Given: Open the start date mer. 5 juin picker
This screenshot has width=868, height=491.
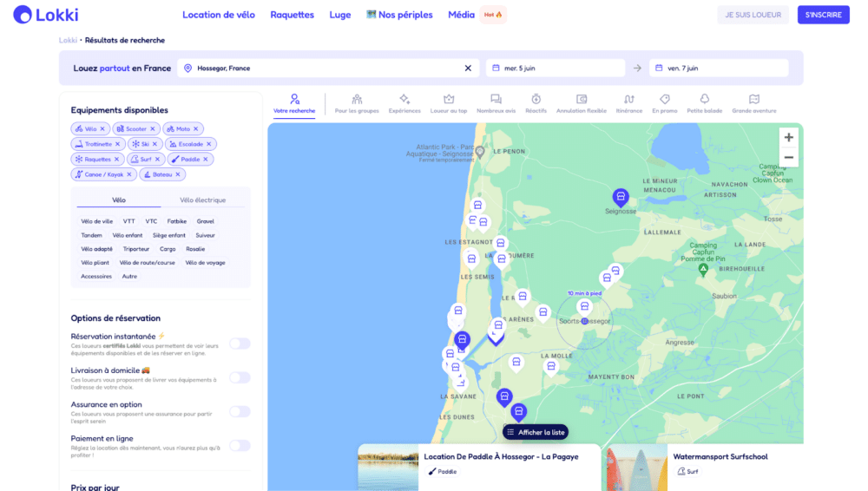Looking at the screenshot, I should tap(556, 68).
